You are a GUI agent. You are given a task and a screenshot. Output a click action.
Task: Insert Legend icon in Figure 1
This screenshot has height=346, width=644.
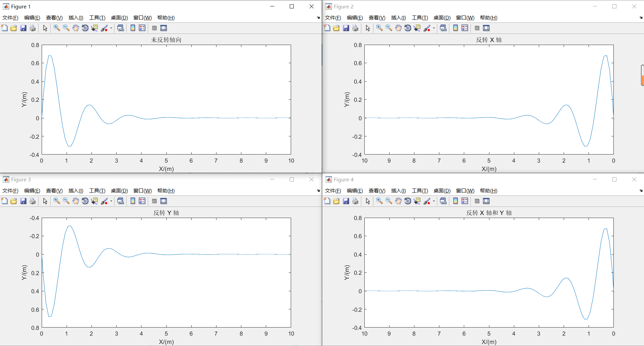coord(142,28)
